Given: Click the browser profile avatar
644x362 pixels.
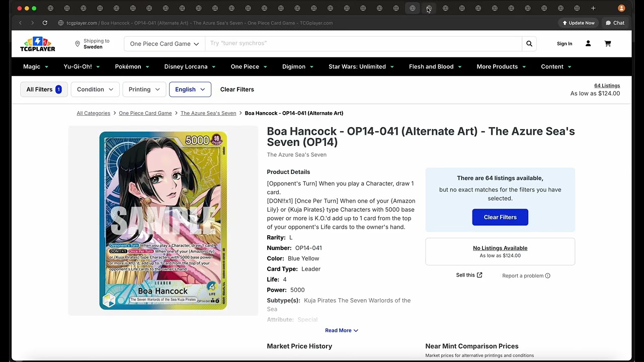Looking at the screenshot, I should pos(621,8).
